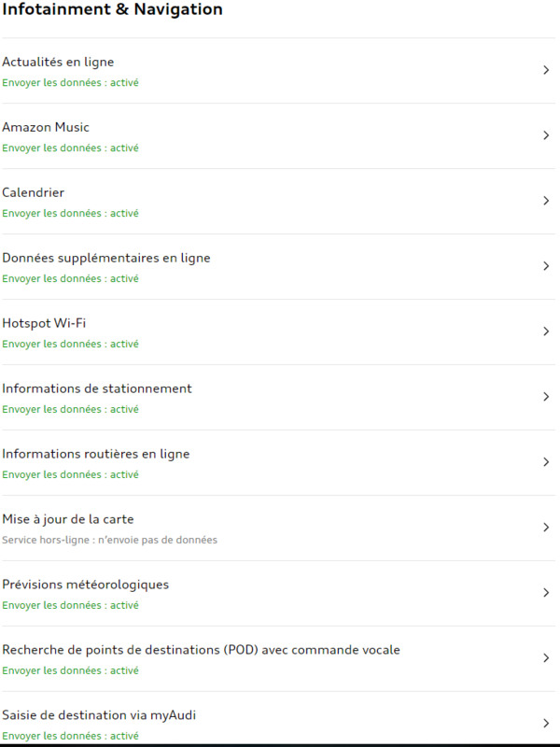Expand Données supplémentaires en ligne arrow
560x747 pixels.
[546, 266]
